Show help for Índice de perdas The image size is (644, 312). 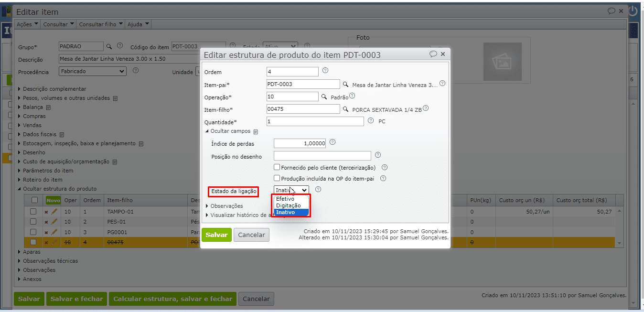pos(333,142)
